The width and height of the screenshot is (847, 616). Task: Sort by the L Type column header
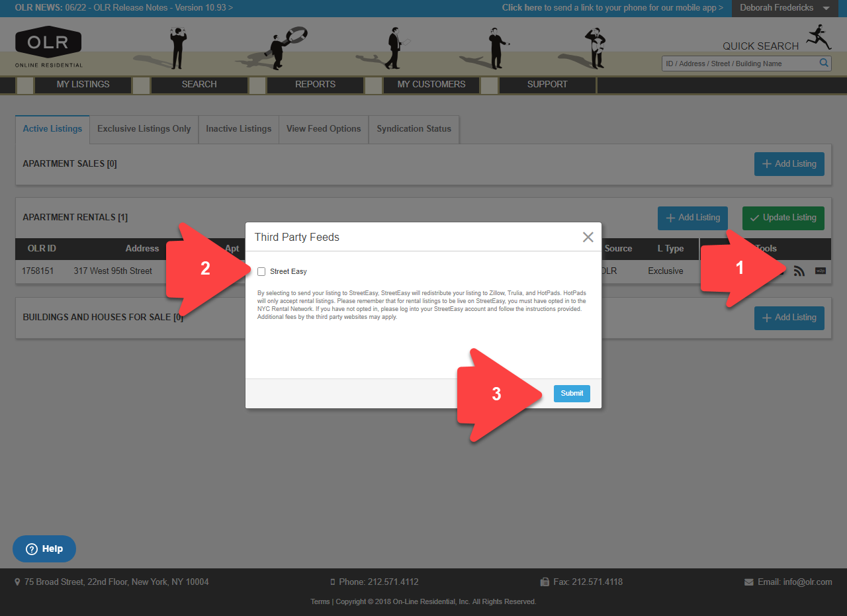tap(670, 249)
